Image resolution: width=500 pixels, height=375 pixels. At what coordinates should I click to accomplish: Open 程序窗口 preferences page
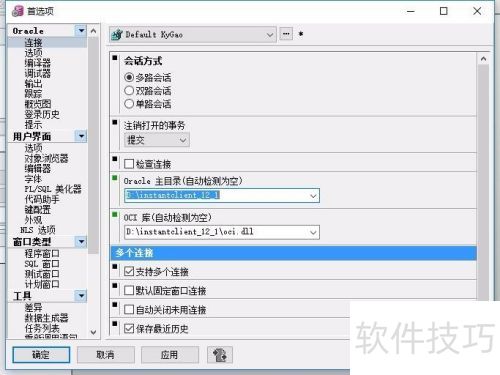(x=42, y=254)
